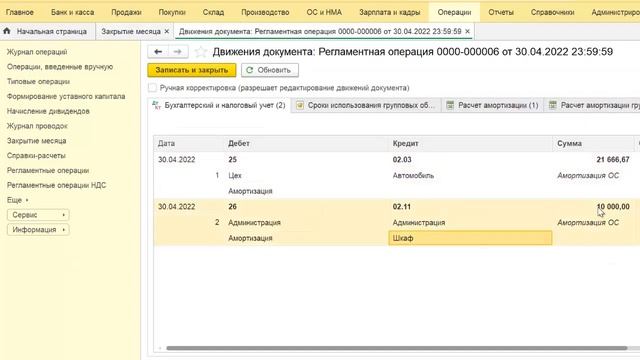Open Регламентные операции НДС link

pyautogui.click(x=56, y=185)
